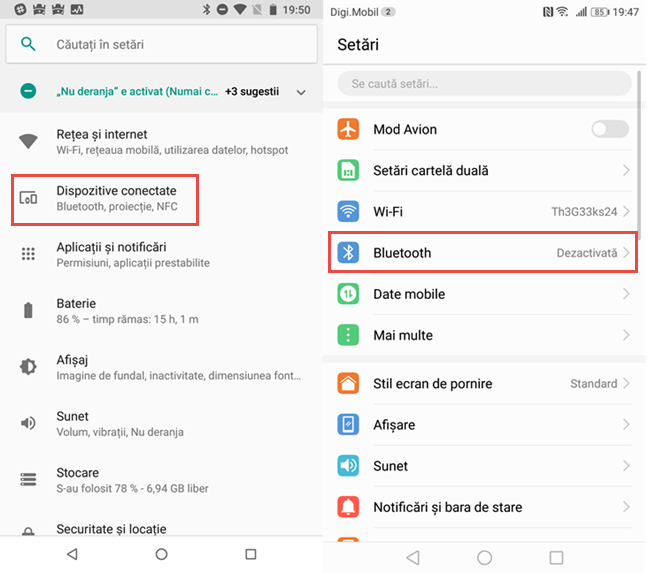Tap the green Date mobile icon
Viewport: 648px width, 573px height.
[x=348, y=294]
